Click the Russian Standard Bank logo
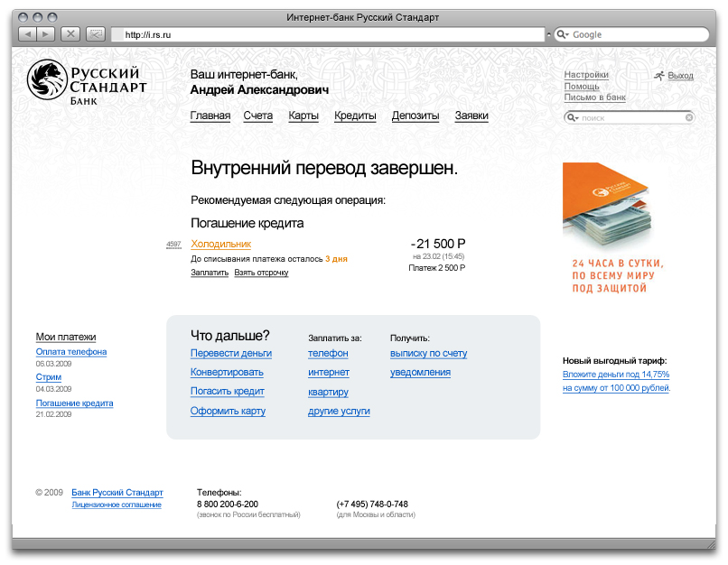 click(87, 81)
